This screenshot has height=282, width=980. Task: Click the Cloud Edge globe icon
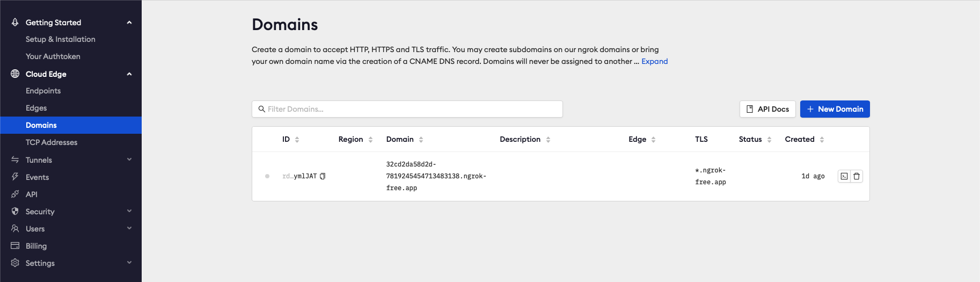click(x=15, y=74)
